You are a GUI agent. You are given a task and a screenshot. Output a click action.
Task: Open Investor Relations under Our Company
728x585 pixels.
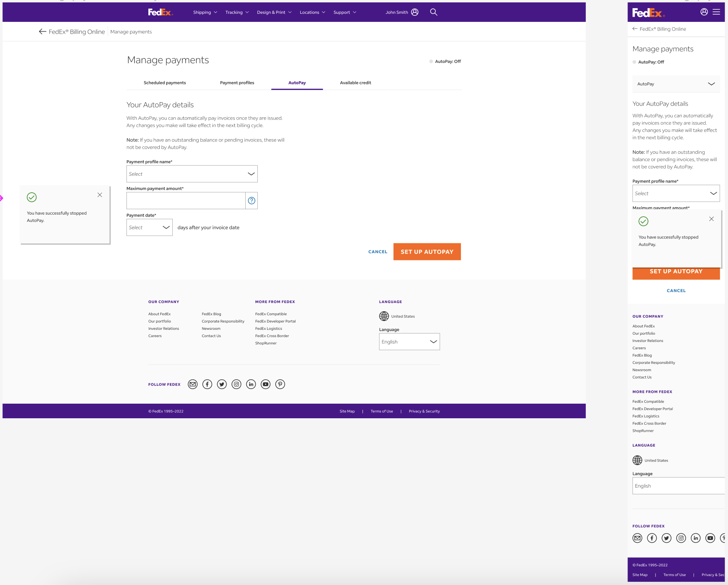(163, 328)
